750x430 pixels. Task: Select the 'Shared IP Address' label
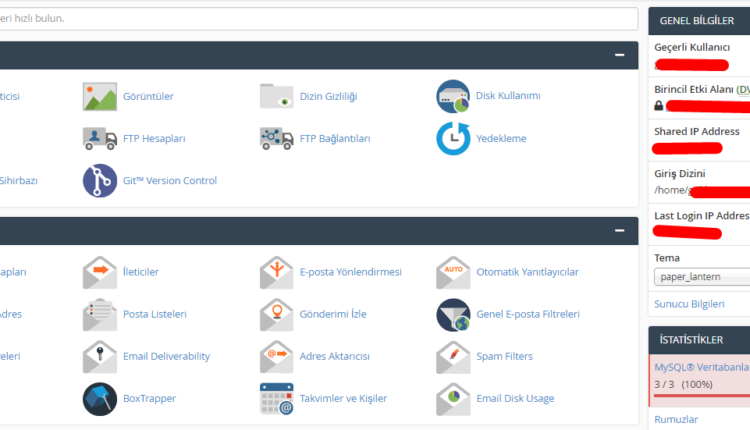click(696, 132)
